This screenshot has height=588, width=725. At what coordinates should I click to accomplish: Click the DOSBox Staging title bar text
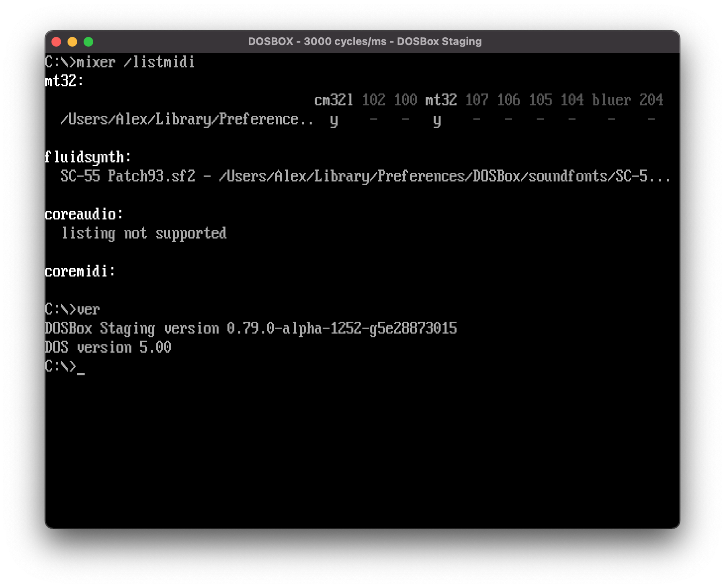[365, 41]
